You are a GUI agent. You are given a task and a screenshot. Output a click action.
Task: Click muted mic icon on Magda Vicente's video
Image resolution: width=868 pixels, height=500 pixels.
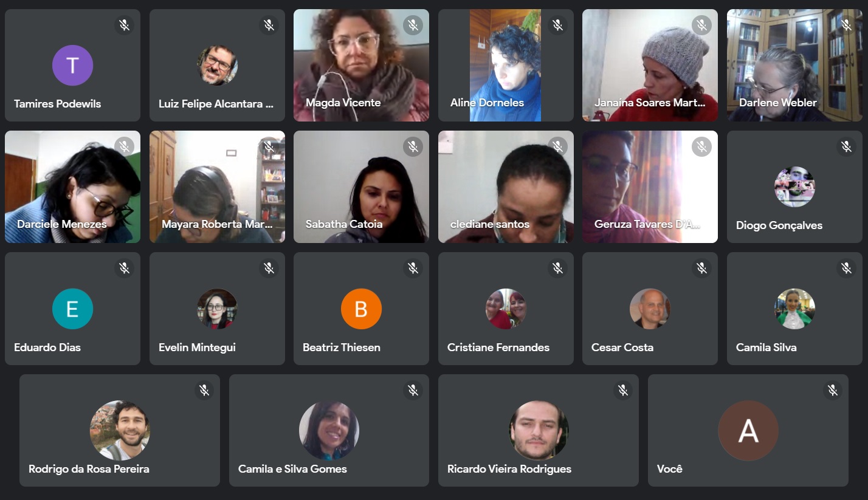tap(413, 25)
